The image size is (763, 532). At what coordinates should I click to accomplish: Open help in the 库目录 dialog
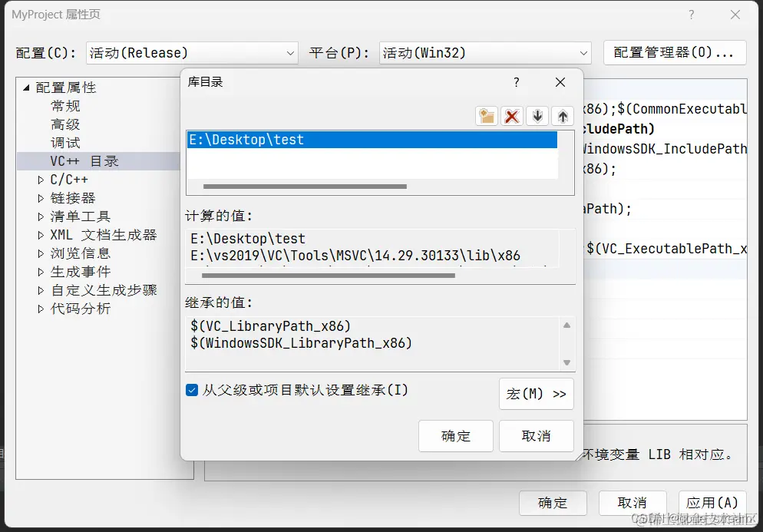pos(516,82)
